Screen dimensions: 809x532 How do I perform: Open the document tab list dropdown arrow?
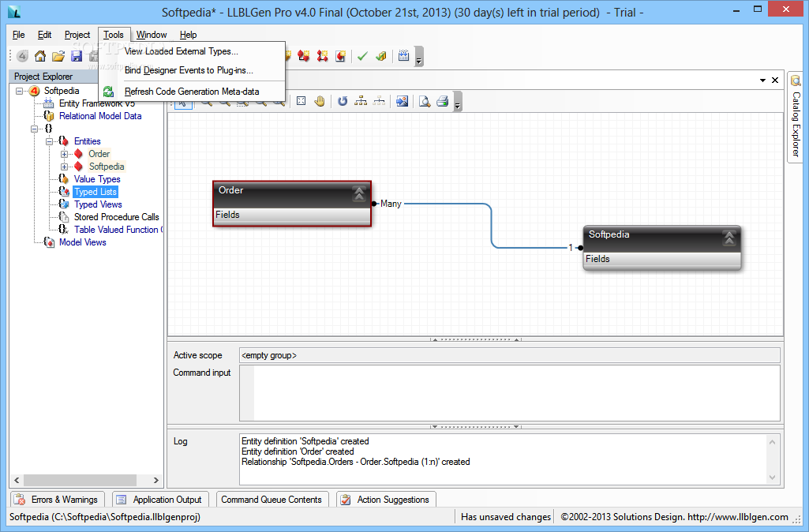(762, 80)
